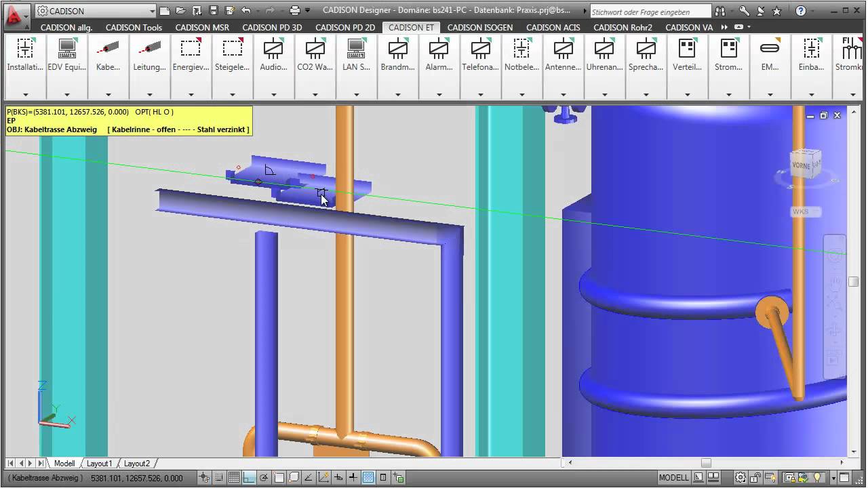
Task: Click the horizontal scrollbar thumb of the viewport
Action: point(706,464)
